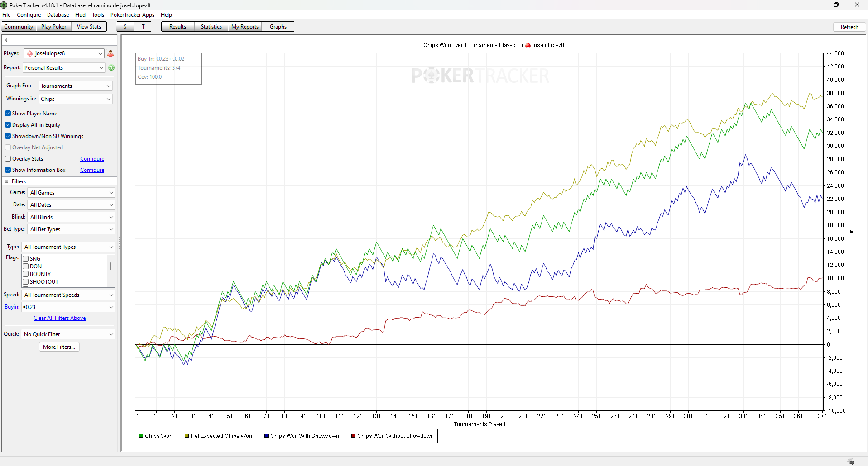Switch to the Community tab
The height and width of the screenshot is (466, 868).
(x=19, y=27)
